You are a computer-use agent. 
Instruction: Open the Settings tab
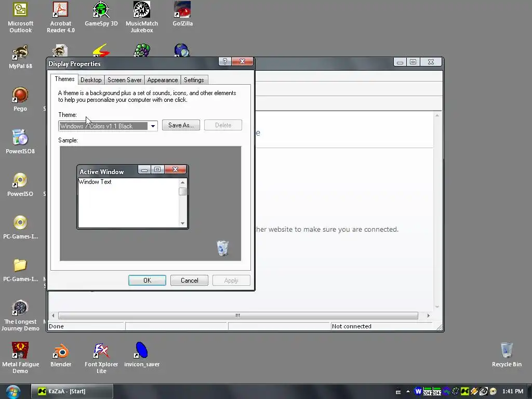pyautogui.click(x=194, y=80)
